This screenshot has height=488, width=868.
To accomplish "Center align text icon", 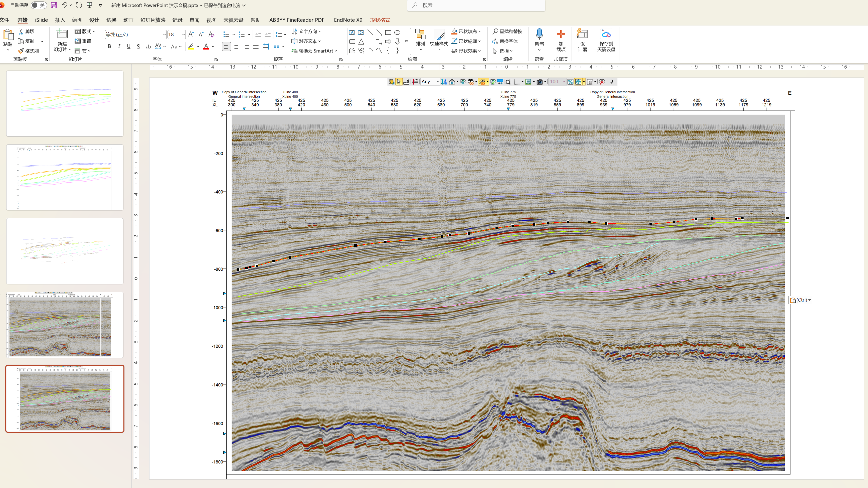I will click(x=236, y=47).
